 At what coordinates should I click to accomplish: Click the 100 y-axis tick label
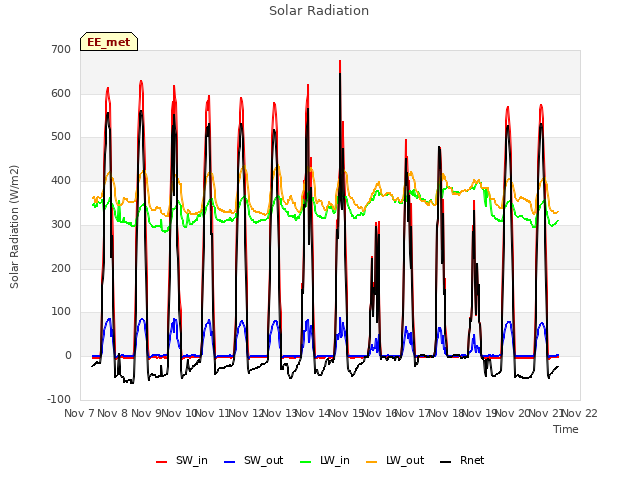(61, 312)
